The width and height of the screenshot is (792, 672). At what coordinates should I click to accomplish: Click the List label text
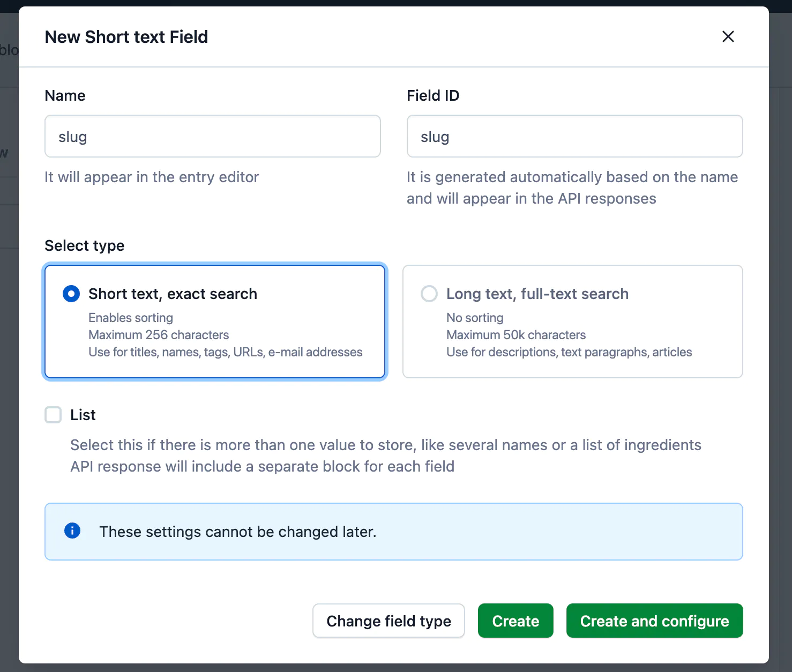click(83, 415)
